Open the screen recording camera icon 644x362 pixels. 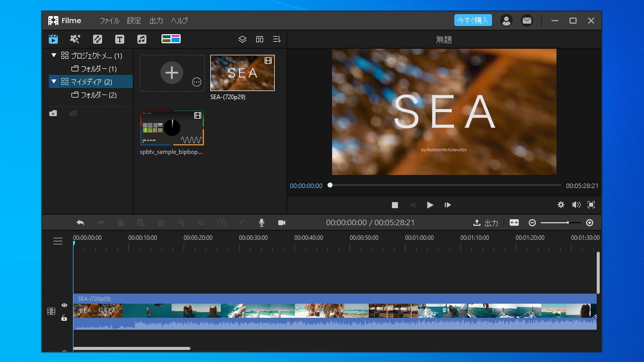(282, 223)
